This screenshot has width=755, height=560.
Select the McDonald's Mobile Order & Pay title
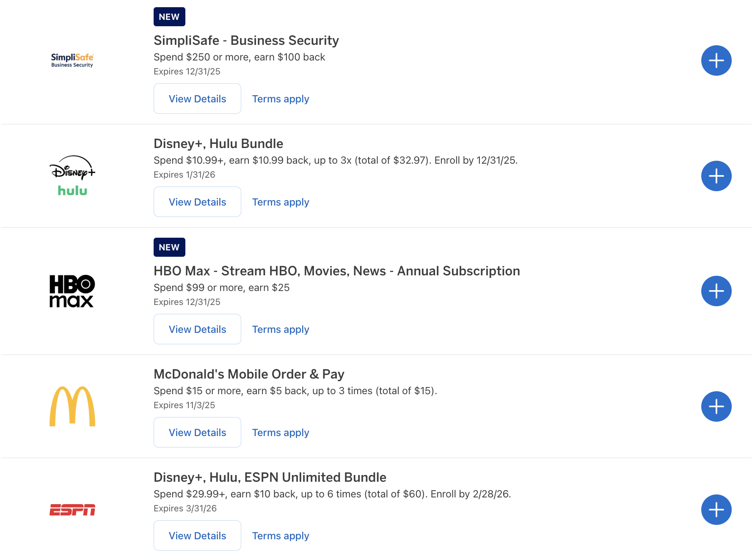pos(249,374)
